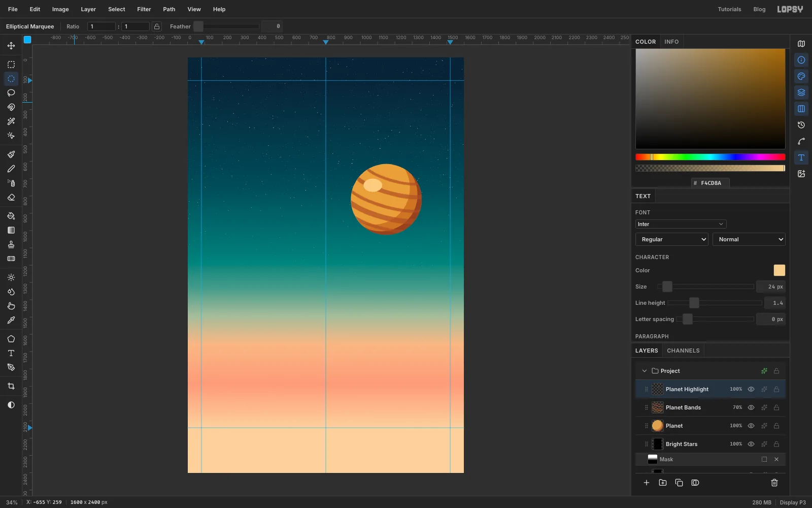Open the Blog link
Screen dimensions: 812x508
(759, 9)
